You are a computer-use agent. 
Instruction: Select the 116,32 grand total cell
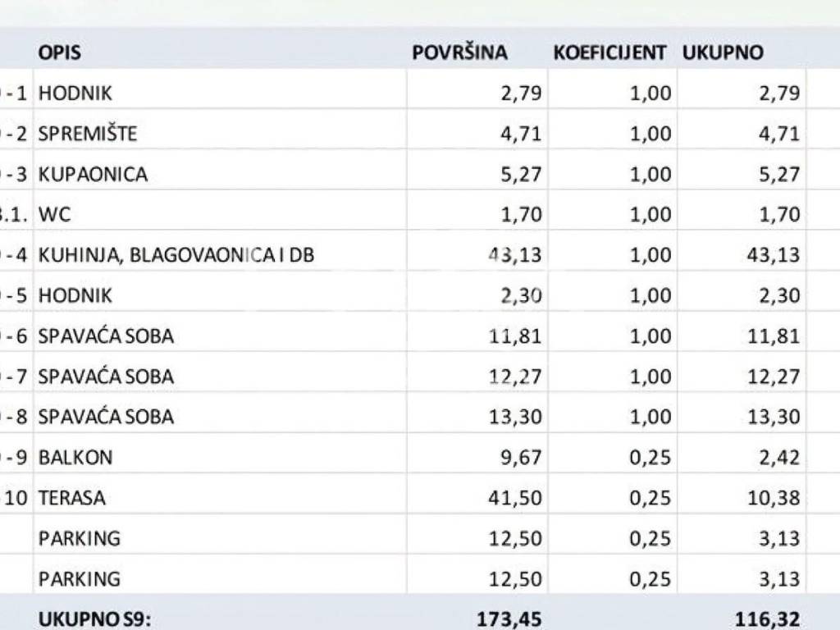point(767,619)
